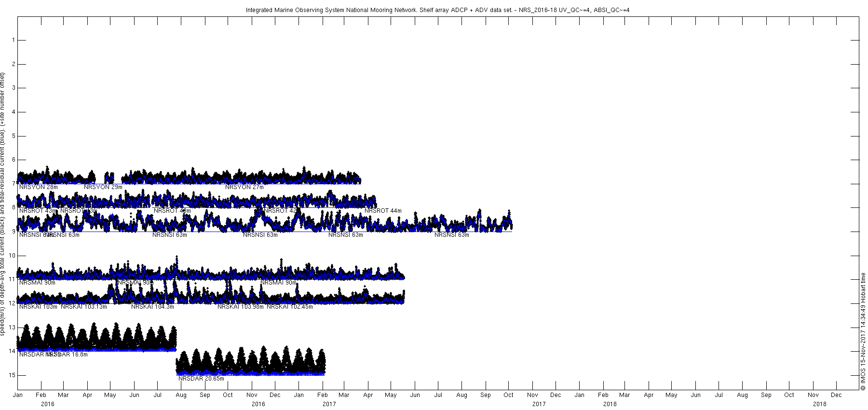
Task: Click y-axis tick label '8'
Action: click(14, 207)
